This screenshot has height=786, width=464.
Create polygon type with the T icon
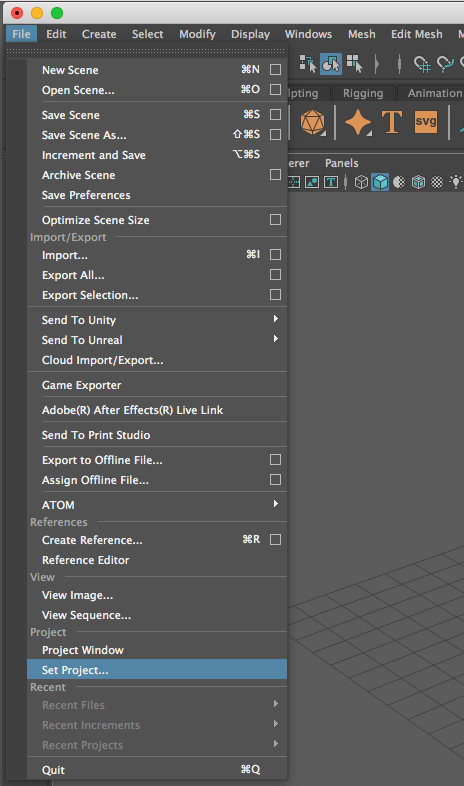pyautogui.click(x=392, y=122)
